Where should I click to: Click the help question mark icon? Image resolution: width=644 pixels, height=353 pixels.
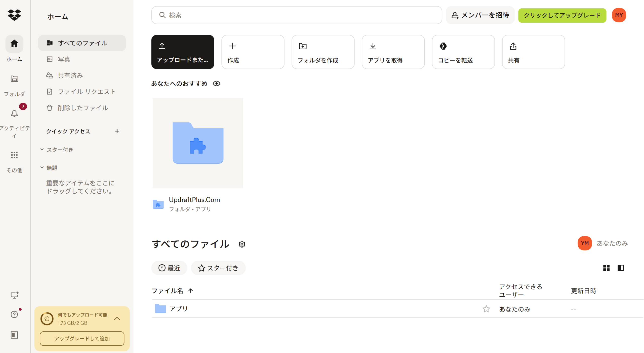[x=14, y=314]
